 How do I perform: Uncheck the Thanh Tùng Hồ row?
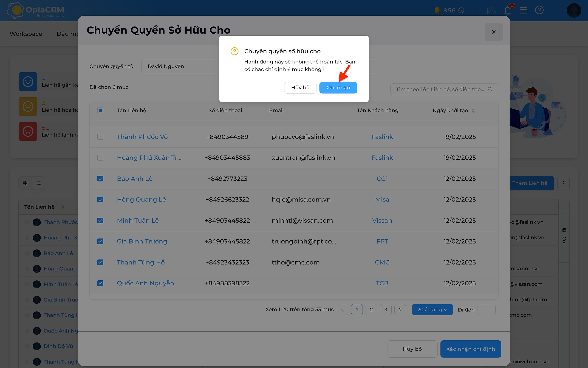click(100, 262)
